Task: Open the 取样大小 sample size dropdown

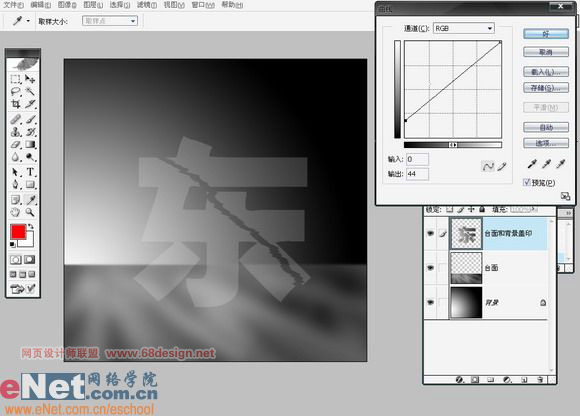Action: point(110,21)
